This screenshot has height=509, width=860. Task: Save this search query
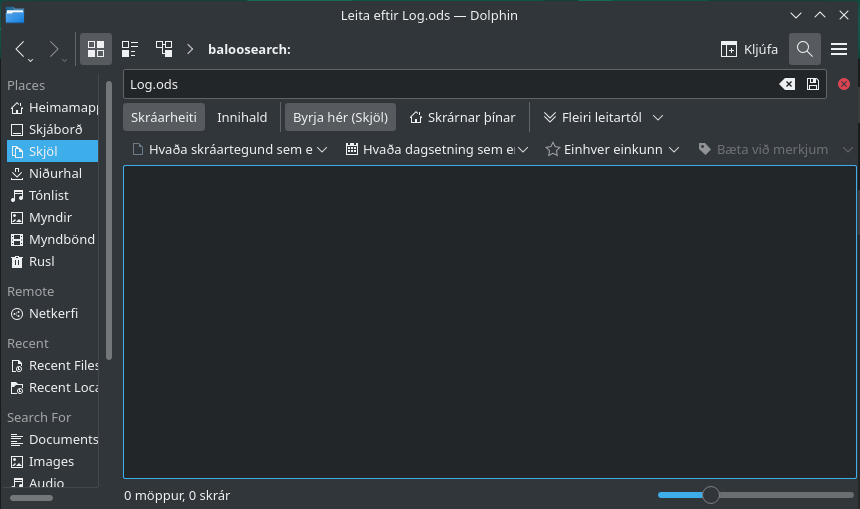coord(812,85)
